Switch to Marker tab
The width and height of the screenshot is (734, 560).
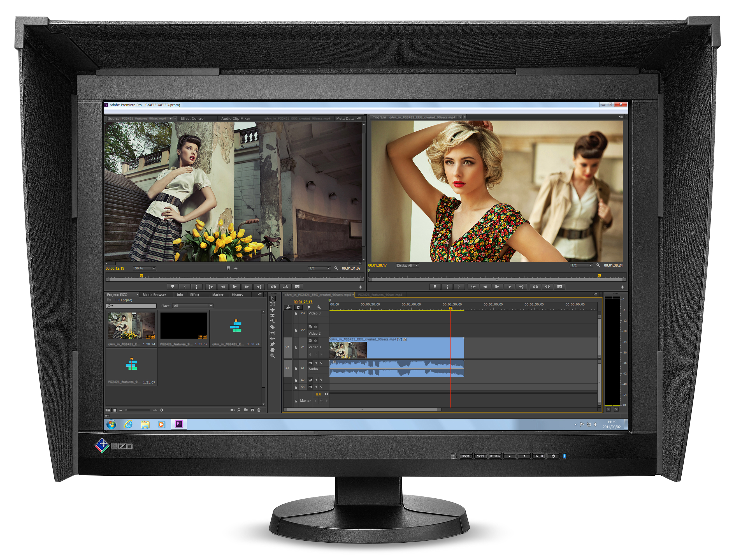click(x=218, y=295)
